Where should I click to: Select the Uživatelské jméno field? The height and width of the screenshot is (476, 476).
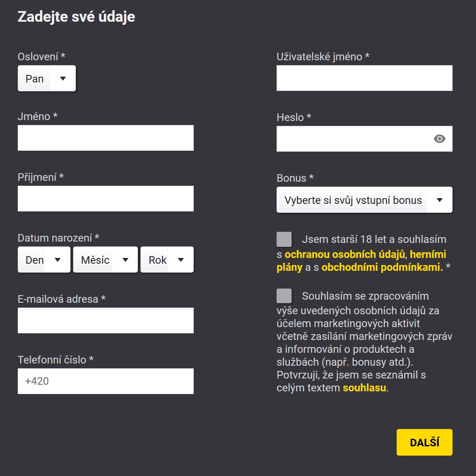tap(364, 78)
